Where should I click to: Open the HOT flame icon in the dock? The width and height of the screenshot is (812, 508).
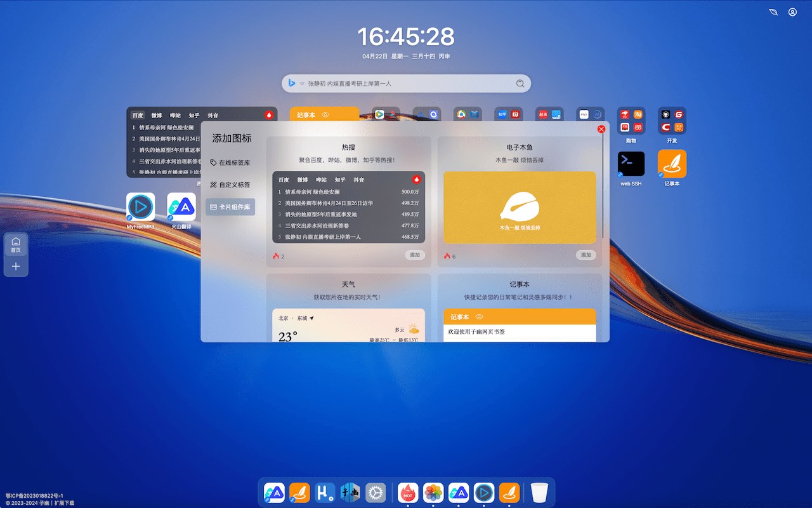tap(408, 493)
